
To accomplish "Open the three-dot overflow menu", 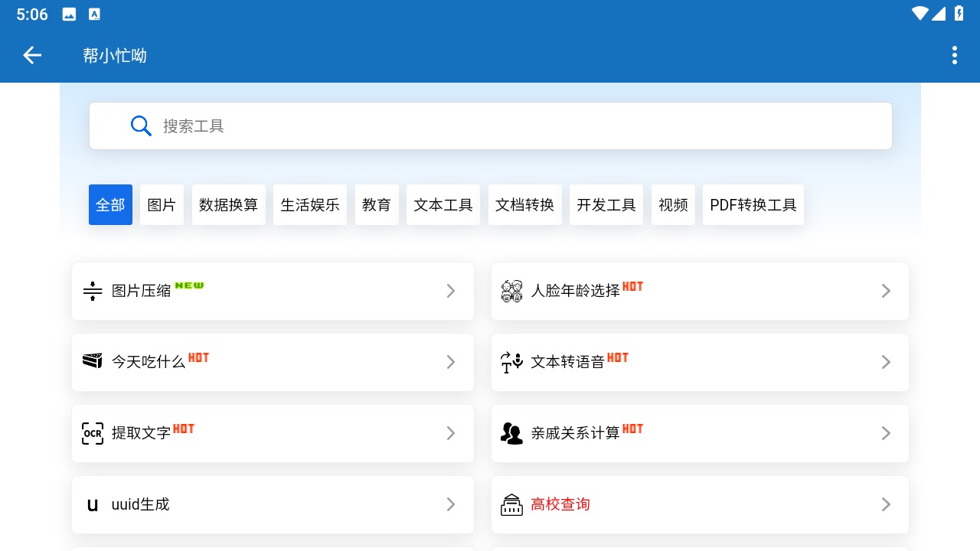I will pyautogui.click(x=954, y=55).
